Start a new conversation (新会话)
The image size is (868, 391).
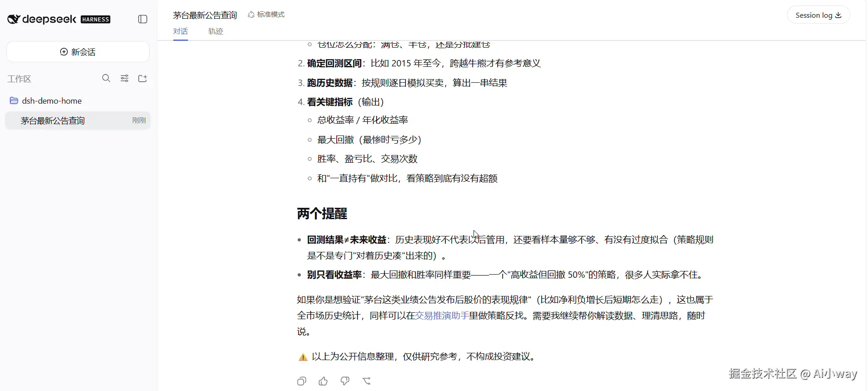[78, 52]
